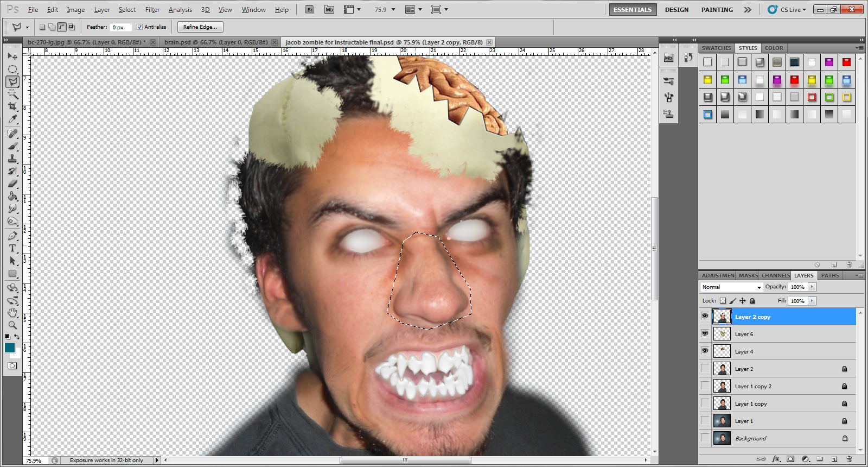Open the Filter menu
Screen dimensions: 868x467
[152, 10]
